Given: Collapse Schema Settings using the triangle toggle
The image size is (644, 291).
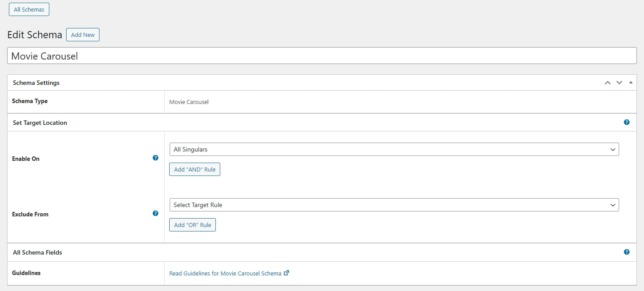Looking at the screenshot, I should pos(631,82).
